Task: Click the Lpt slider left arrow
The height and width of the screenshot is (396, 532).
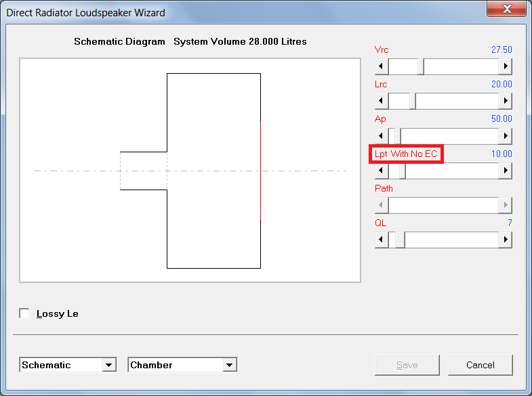Action: click(x=382, y=171)
